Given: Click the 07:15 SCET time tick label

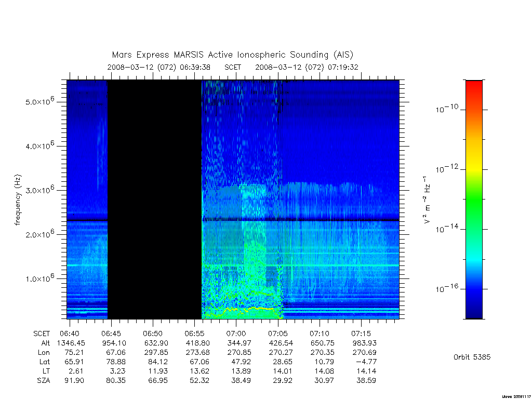Looking at the screenshot, I should pos(361,334).
